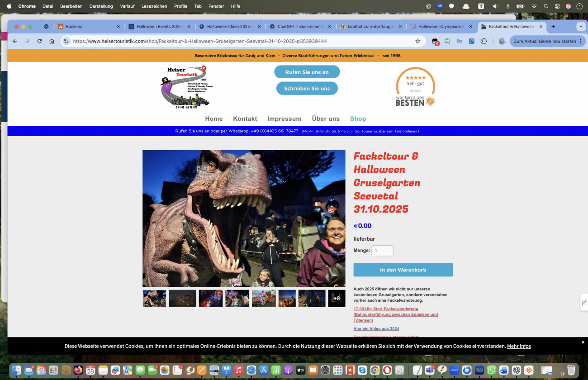
Task: Switch to the Halloween-Olympiade tab
Action: [441, 27]
